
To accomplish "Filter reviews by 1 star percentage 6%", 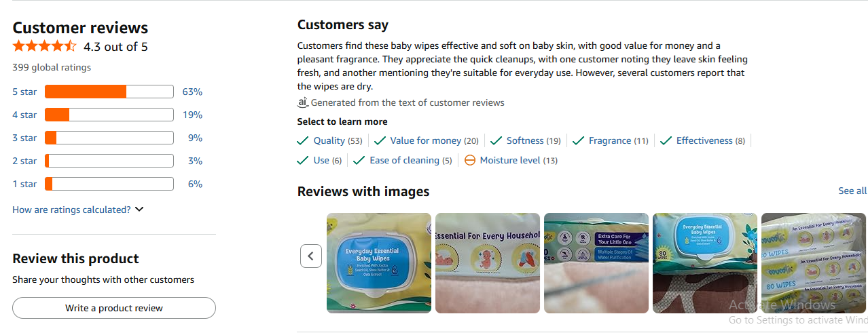I will click(x=196, y=184).
